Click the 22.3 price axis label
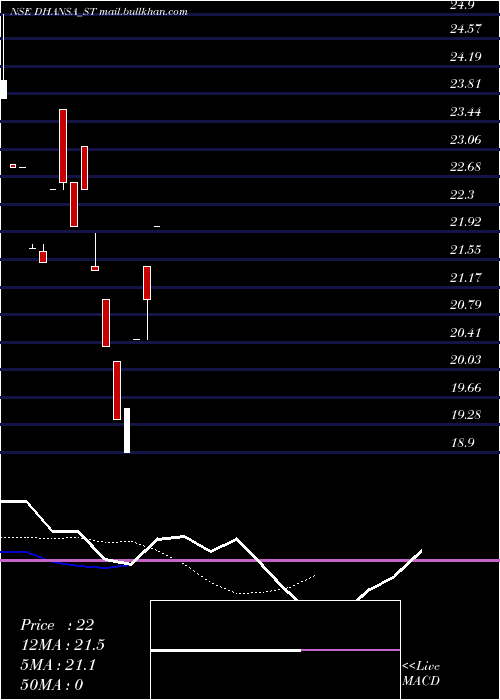Screen dimensions: 500x700 [x=462, y=195]
